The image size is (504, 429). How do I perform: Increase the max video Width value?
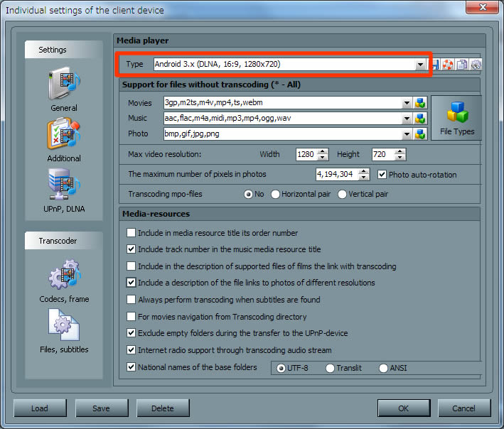click(x=323, y=151)
